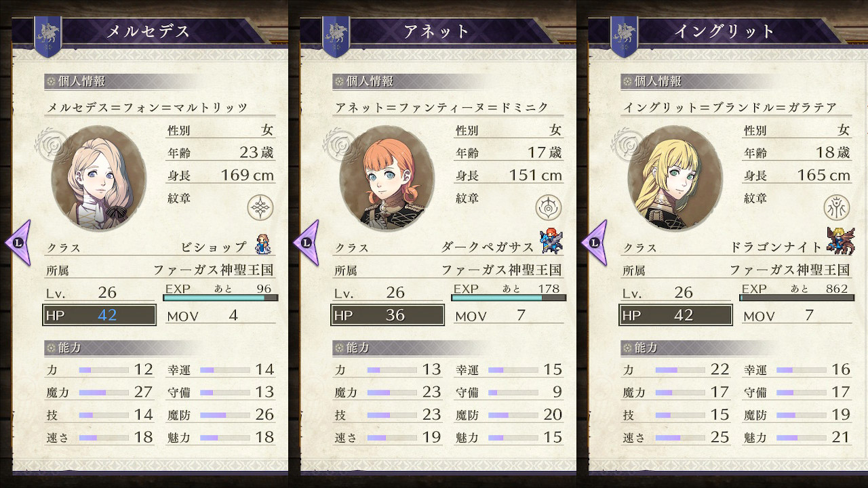This screenshot has width=868, height=488.
Task: Click Annette's crest emblem icon
Action: 548,206
